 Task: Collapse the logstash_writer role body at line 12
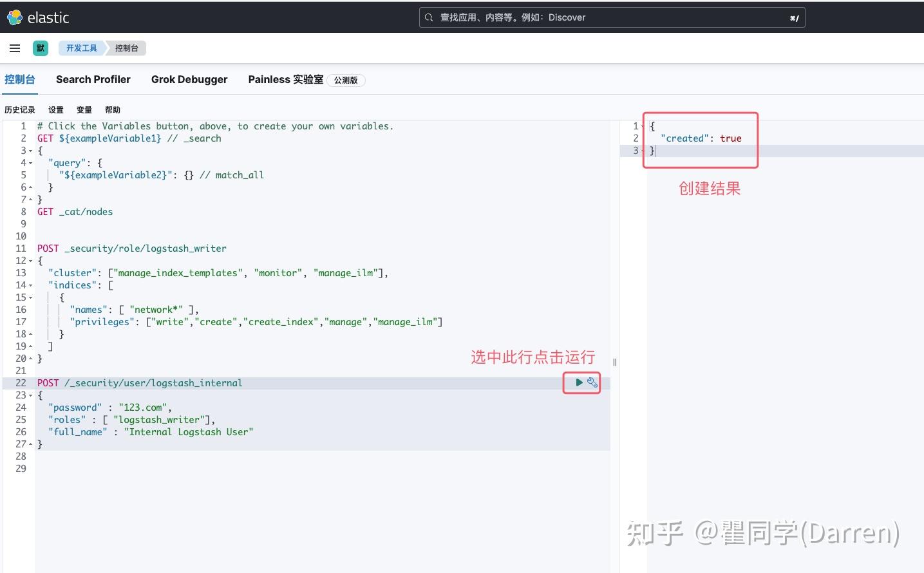click(30, 260)
